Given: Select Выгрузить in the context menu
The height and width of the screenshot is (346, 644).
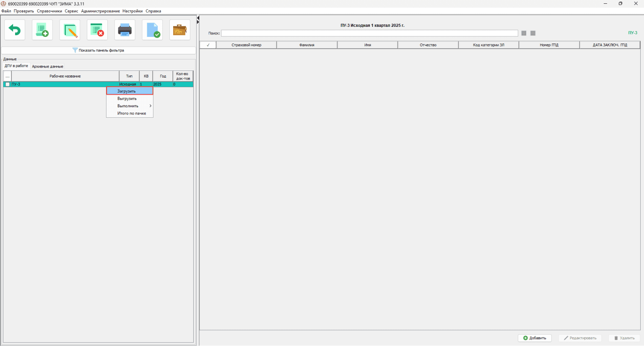Looking at the screenshot, I should 127,98.
